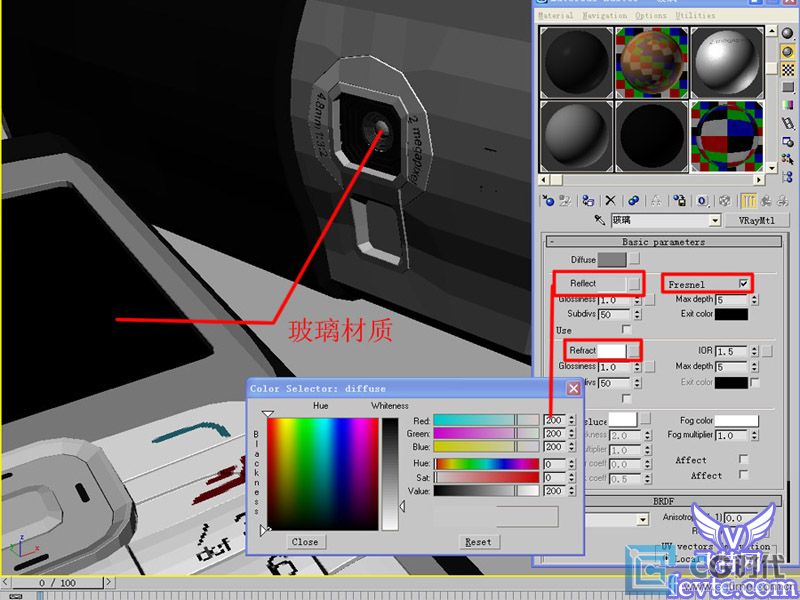Click the Whiteness vertical slider

point(390,474)
